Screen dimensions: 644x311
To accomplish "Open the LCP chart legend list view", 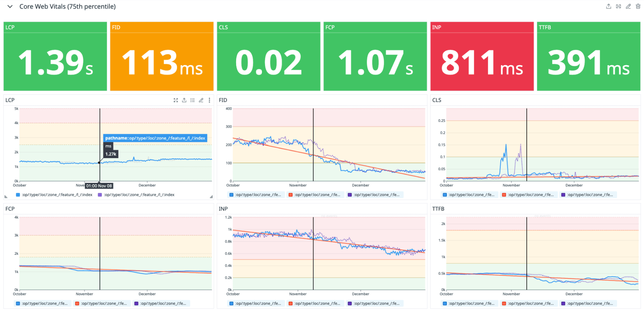I will 192,100.
